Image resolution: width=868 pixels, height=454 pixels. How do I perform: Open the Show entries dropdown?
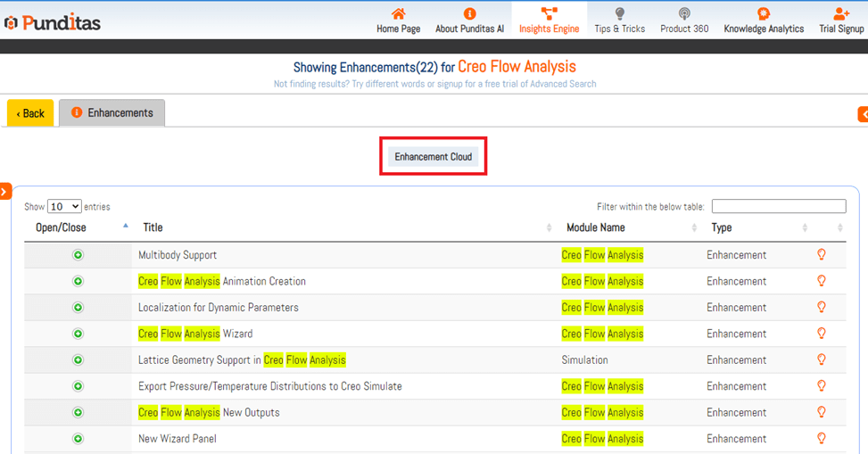click(64, 206)
